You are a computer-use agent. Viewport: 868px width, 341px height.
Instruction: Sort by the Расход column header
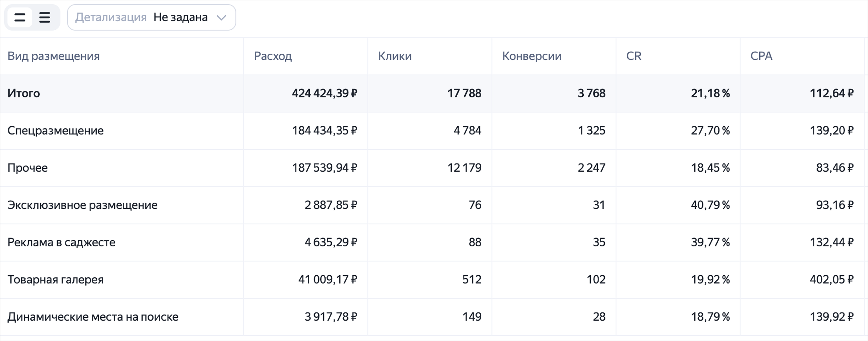pos(273,56)
